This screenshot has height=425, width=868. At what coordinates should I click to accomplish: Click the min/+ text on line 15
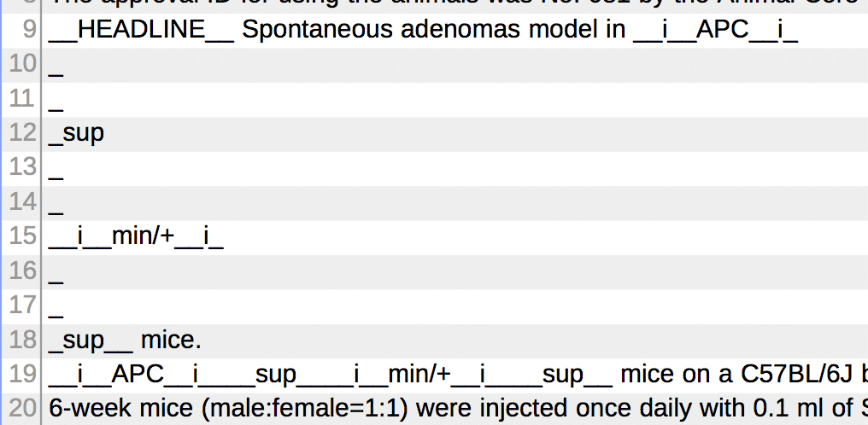click(144, 236)
